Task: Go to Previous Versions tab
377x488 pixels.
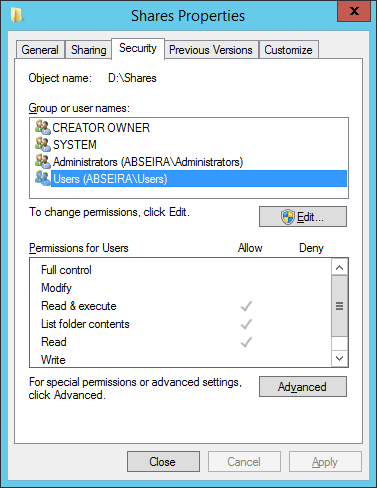Action: coord(211,50)
